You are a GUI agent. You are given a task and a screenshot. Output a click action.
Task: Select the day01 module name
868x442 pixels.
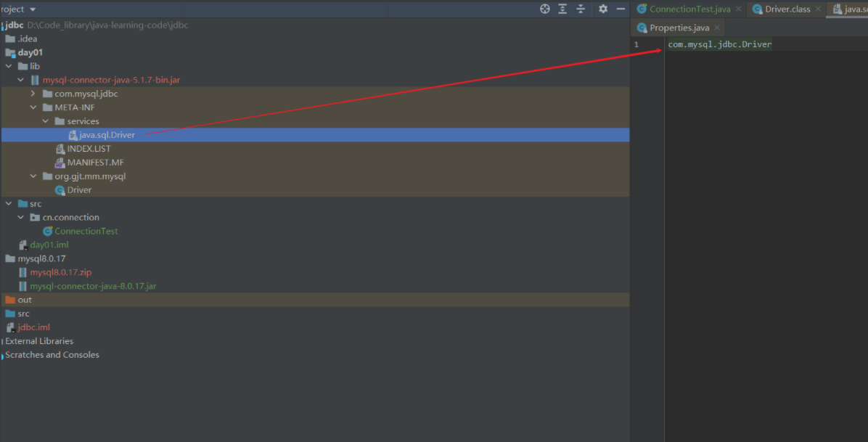click(30, 52)
